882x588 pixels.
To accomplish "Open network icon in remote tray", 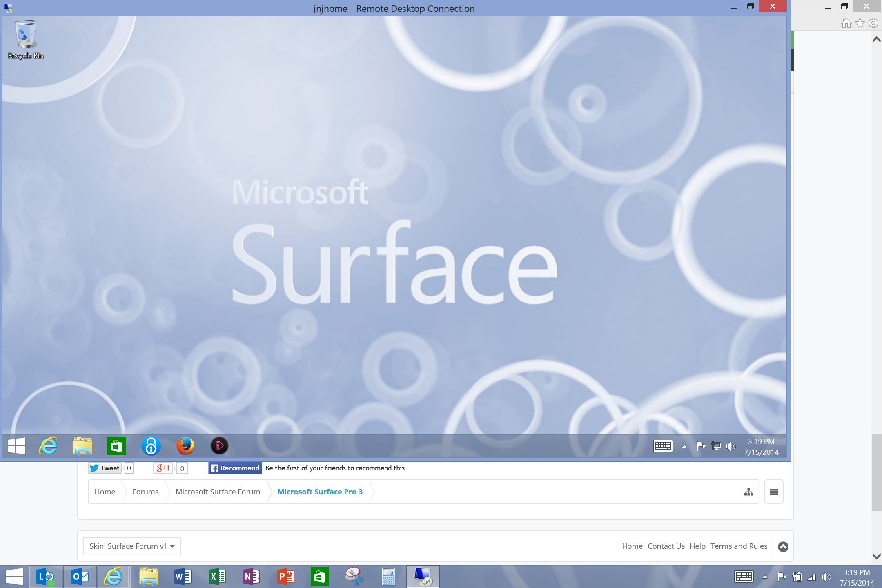I will 716,446.
